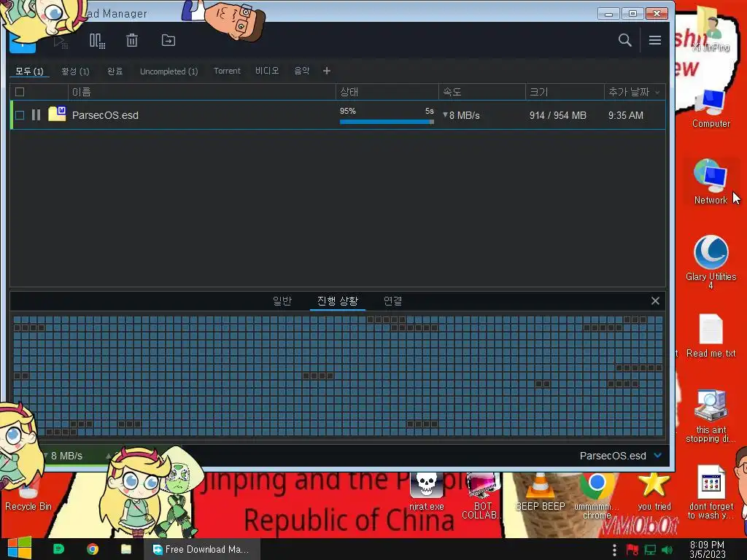Viewport: 747px width, 560px height.
Task: Tick the ParsecOS.esd row checkbox
Action: 20,115
